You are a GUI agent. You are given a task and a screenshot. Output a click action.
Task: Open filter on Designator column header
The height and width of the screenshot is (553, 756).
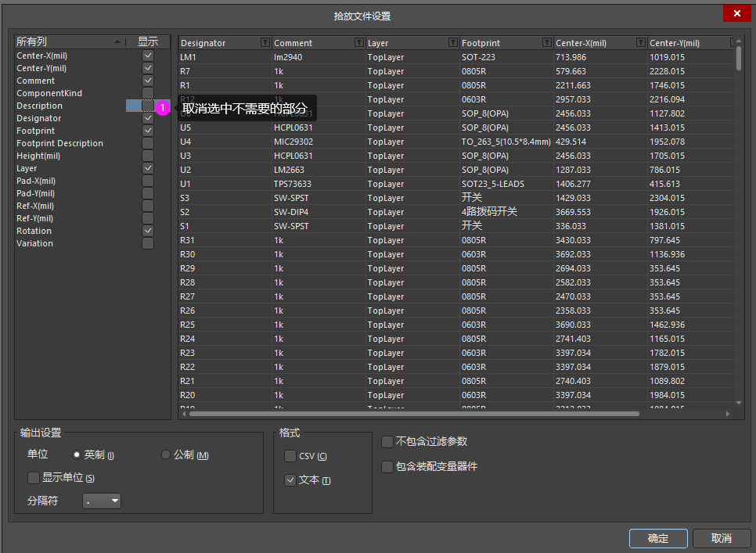[263, 41]
